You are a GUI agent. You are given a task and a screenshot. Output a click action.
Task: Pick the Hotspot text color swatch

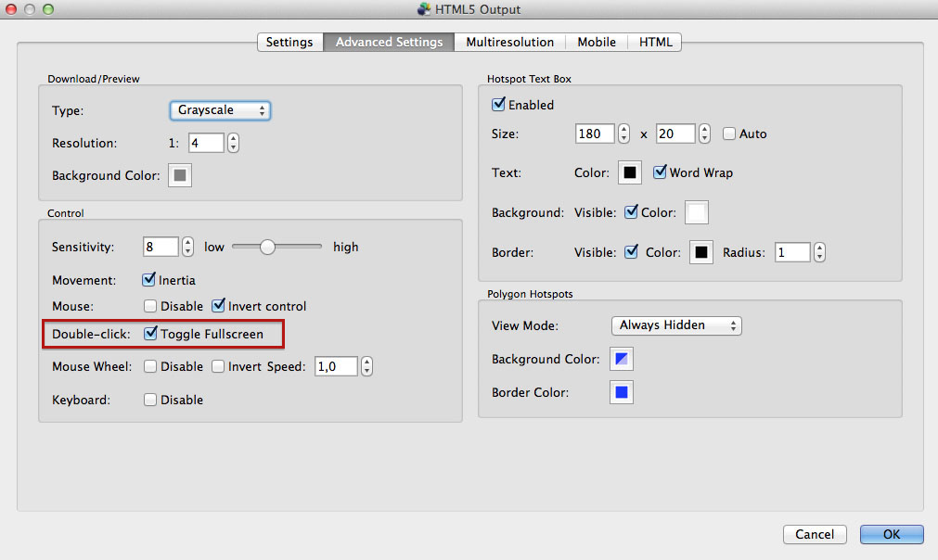click(629, 172)
